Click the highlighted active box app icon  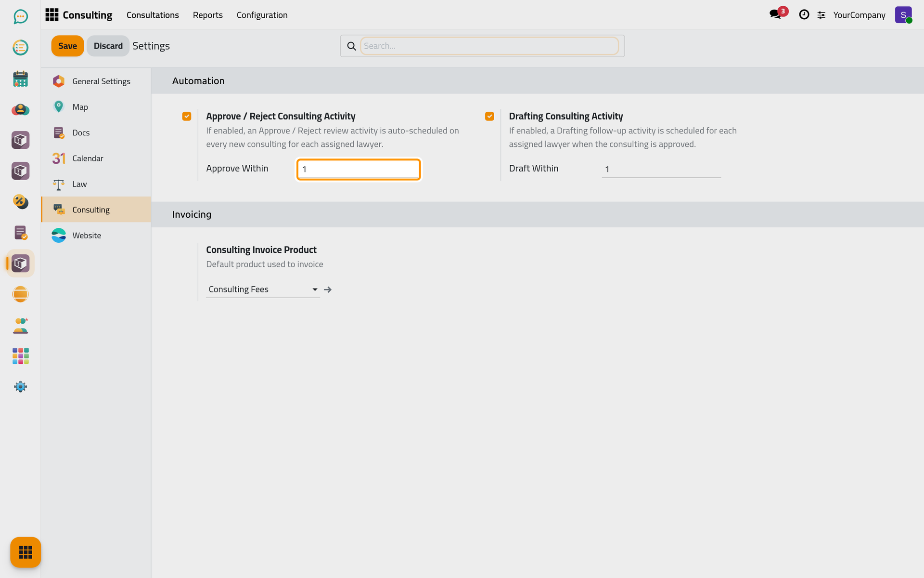tap(20, 263)
